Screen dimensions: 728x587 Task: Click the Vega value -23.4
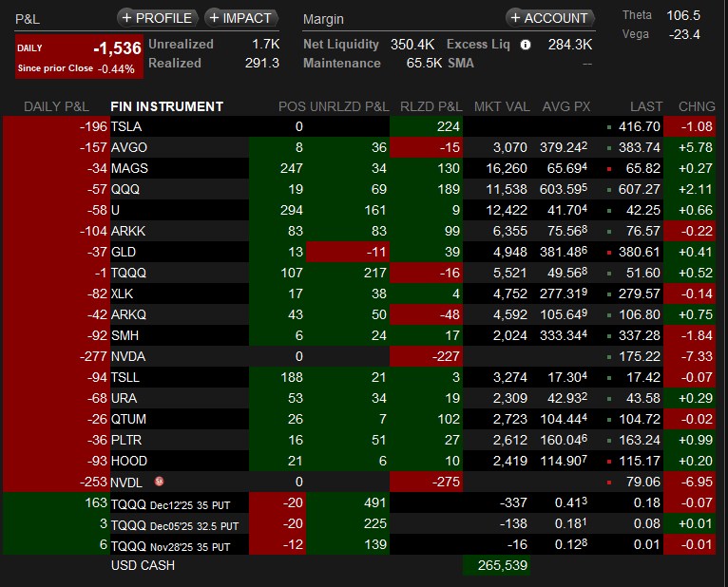(x=684, y=34)
